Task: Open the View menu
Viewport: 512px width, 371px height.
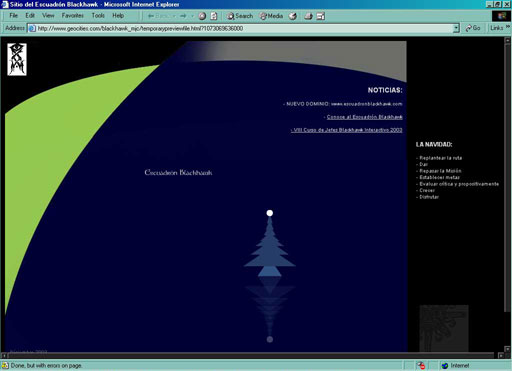Action: click(x=48, y=15)
